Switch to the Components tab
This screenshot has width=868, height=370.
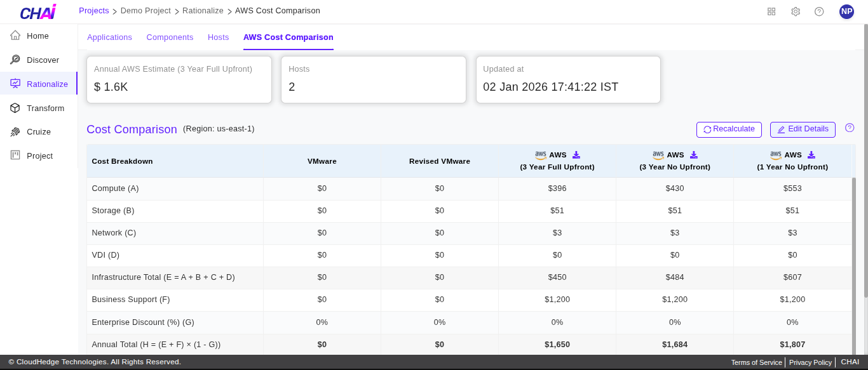[x=170, y=37]
